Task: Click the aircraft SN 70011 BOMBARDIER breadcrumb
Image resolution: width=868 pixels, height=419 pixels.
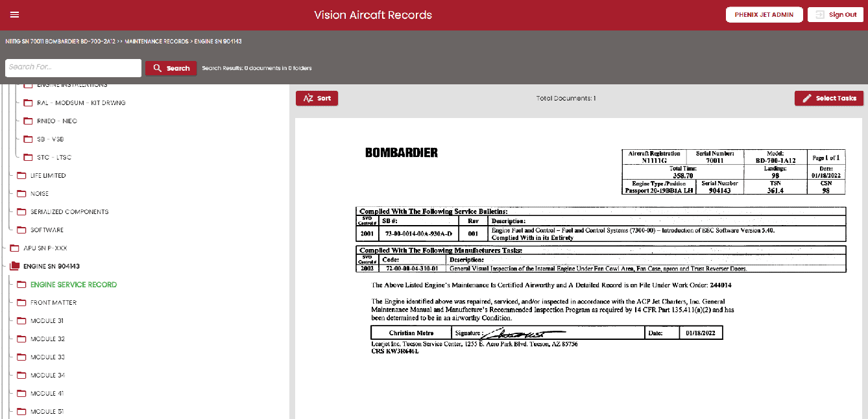Action: (60, 42)
